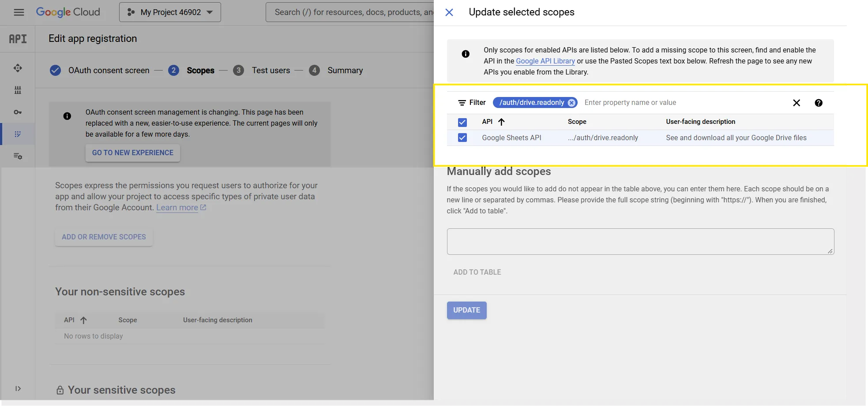Go to the Summary step
The image size is (868, 406).
pyautogui.click(x=336, y=71)
